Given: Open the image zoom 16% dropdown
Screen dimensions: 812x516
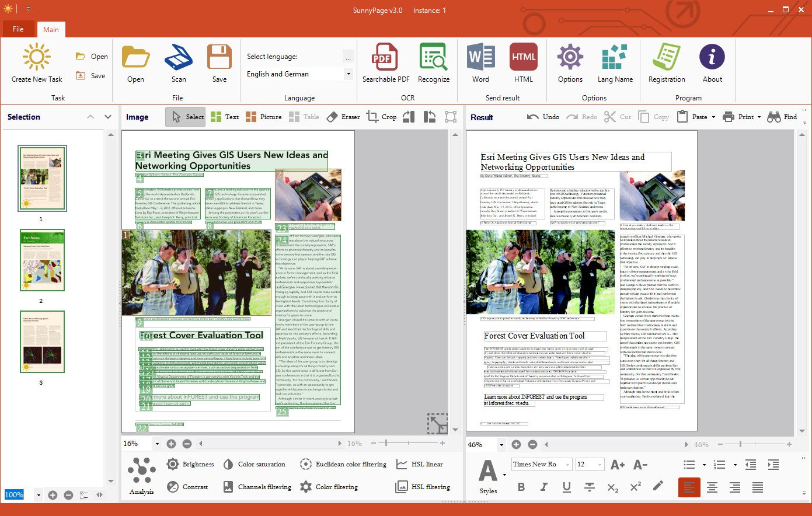Looking at the screenshot, I should pos(157,444).
